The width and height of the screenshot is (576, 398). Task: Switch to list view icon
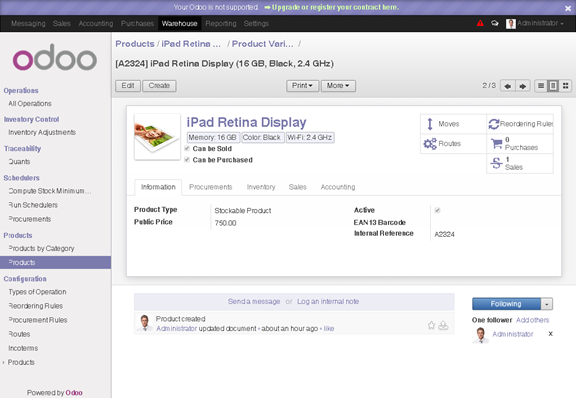[x=541, y=86]
